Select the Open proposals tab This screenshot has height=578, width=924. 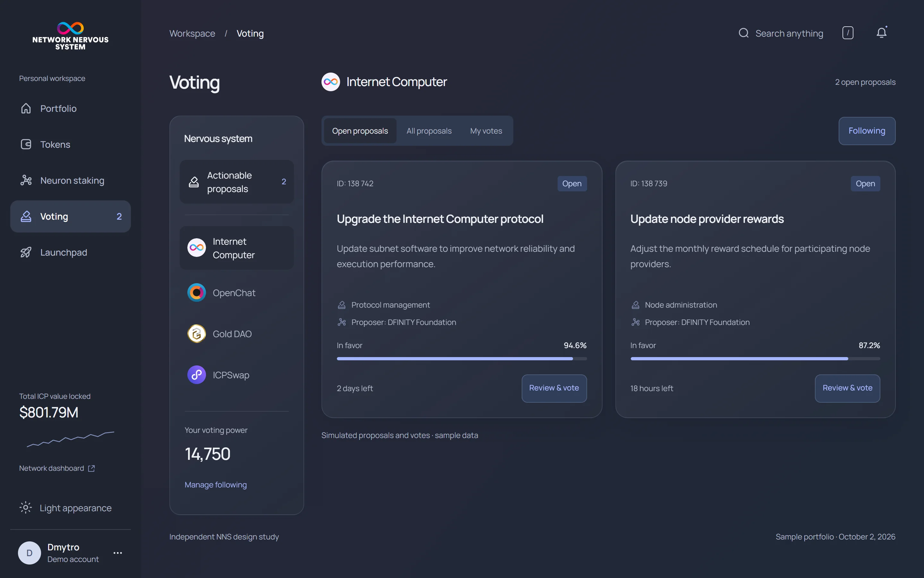pyautogui.click(x=360, y=131)
